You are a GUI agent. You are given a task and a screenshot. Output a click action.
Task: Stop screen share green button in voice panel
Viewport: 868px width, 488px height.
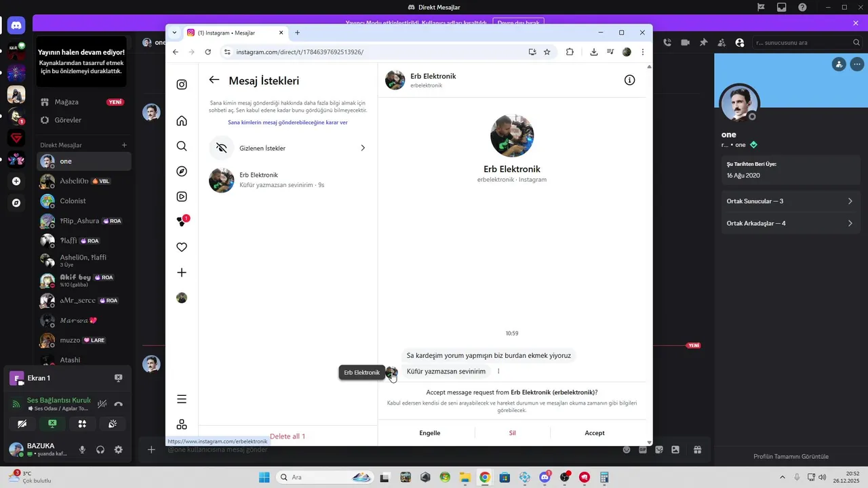tap(52, 424)
